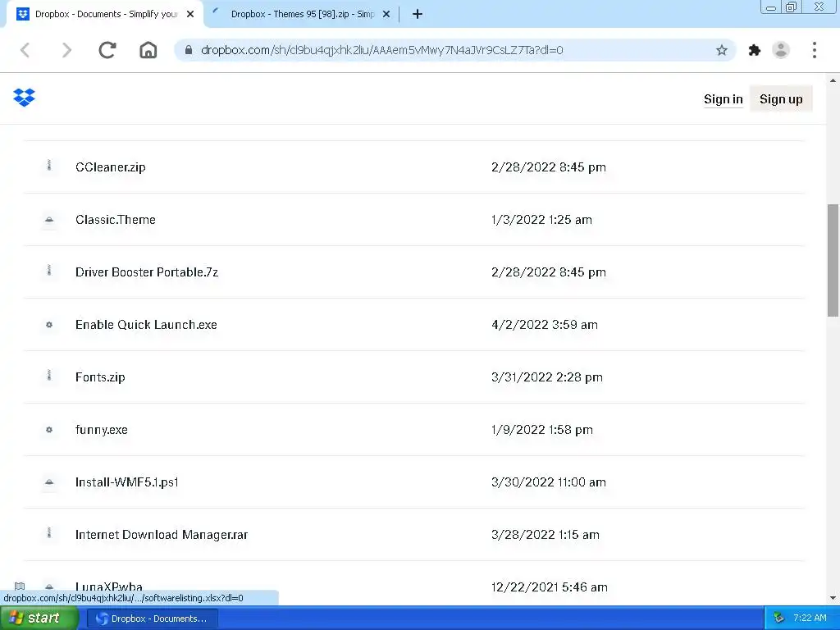Click the scrollbar up arrow
The width and height of the screenshot is (840, 630).
pyautogui.click(x=833, y=80)
